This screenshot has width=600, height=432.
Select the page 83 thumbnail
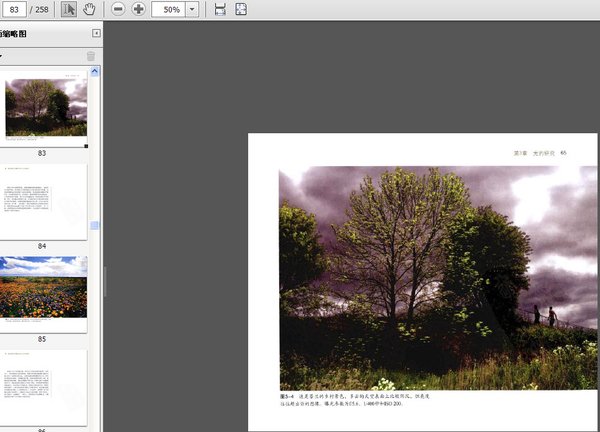pyautogui.click(x=45, y=108)
